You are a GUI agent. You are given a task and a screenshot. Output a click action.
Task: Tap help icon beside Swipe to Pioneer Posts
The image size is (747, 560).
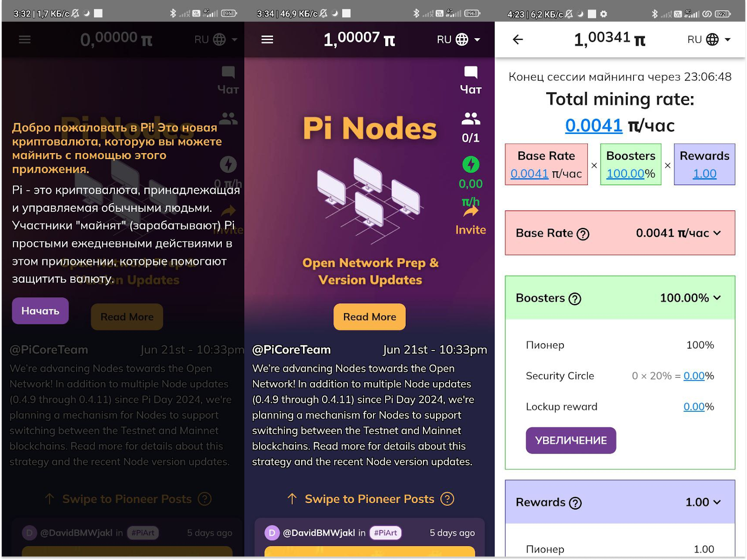447,499
